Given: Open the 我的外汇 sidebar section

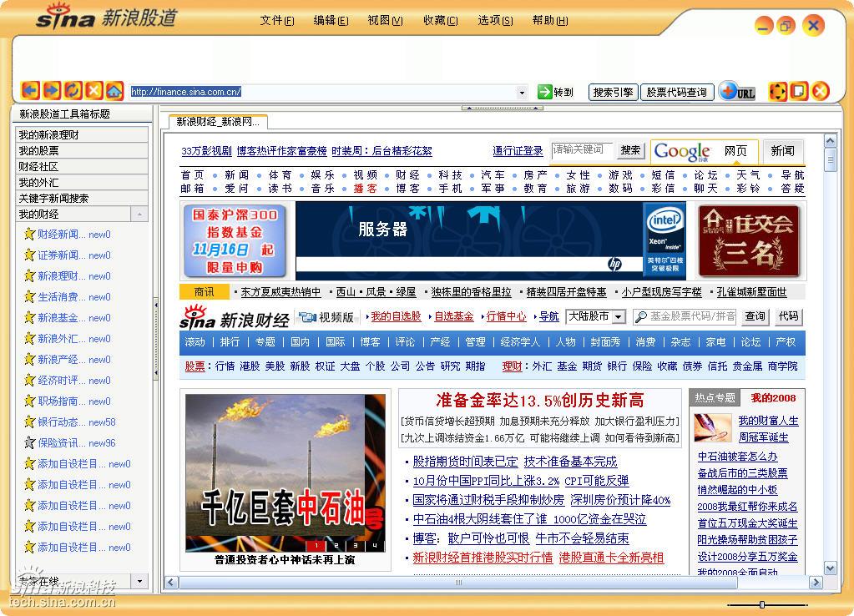Looking at the screenshot, I should [x=82, y=183].
